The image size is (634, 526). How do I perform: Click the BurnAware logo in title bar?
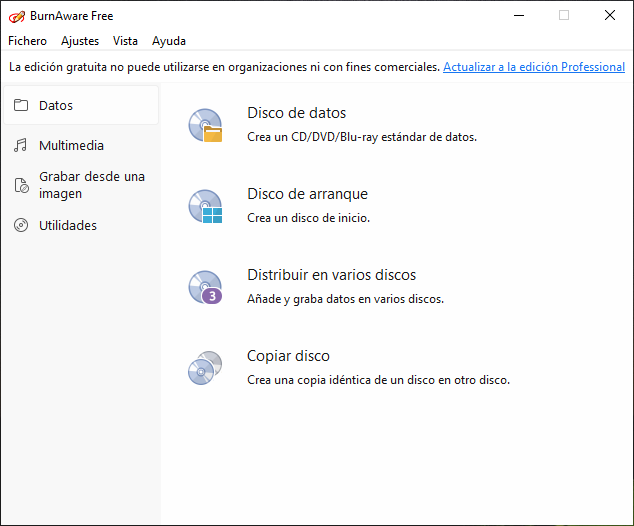point(17,16)
